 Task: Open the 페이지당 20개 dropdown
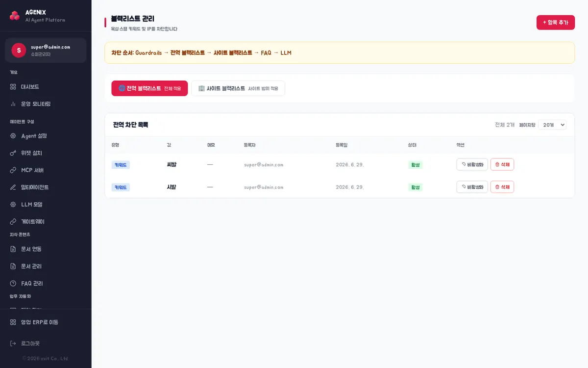coord(552,125)
